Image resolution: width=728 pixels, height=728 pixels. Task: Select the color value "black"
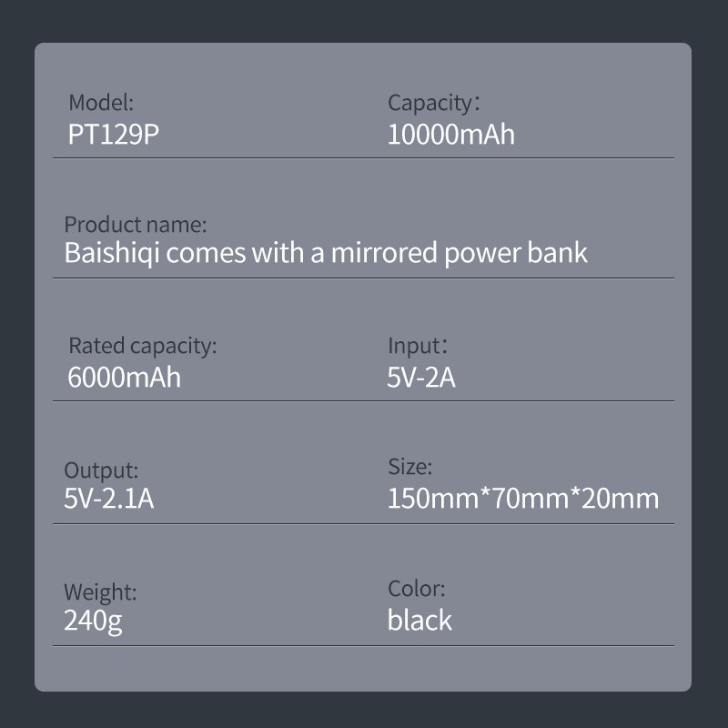coord(420,621)
